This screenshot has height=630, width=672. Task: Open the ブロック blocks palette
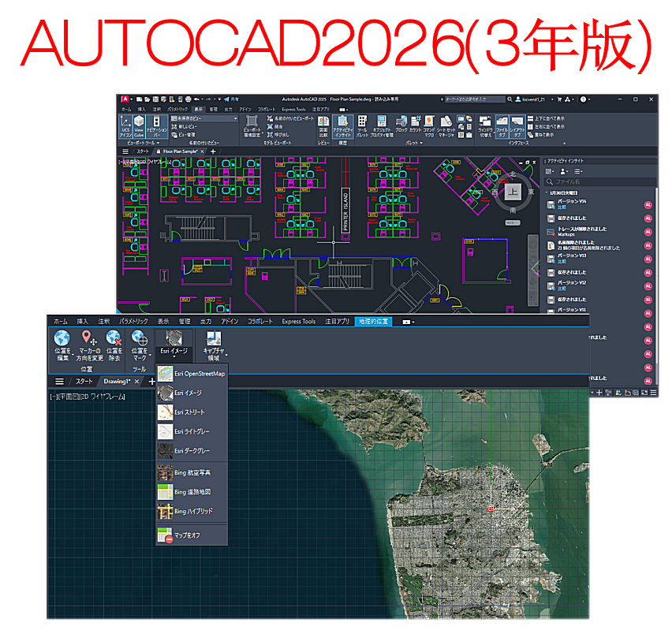coord(401,125)
